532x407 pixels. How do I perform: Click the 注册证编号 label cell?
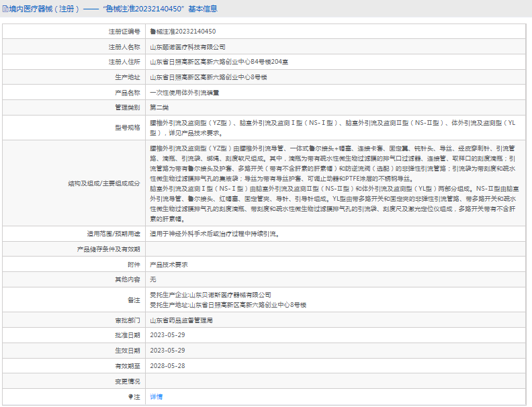[74, 32]
